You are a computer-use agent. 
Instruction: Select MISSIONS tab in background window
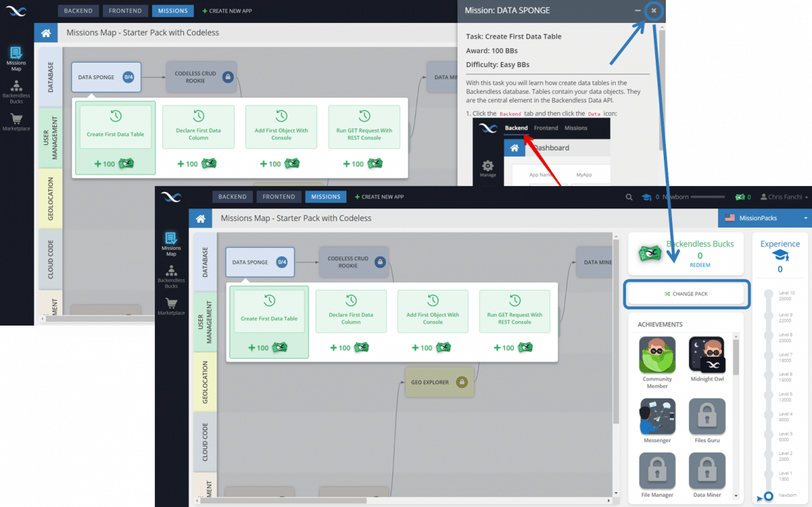coord(173,11)
